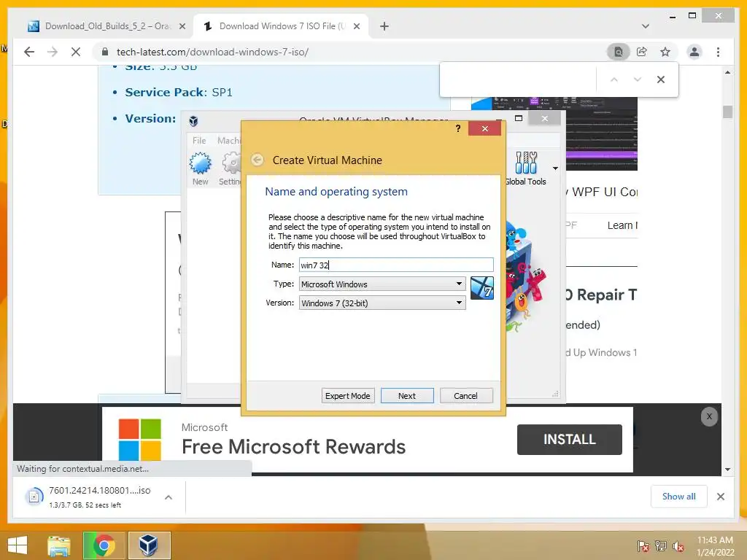Switch to Expert Mode
This screenshot has width=747, height=560.
[x=347, y=396]
